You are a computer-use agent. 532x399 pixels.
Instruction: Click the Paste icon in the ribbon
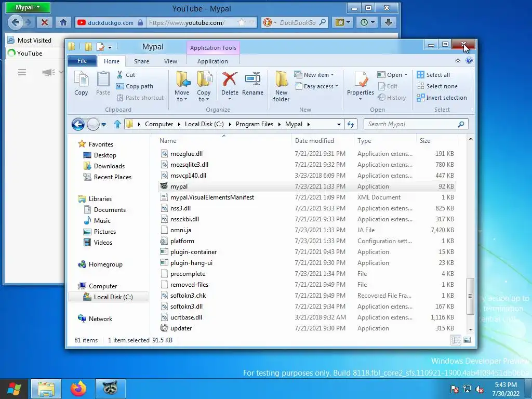click(x=103, y=83)
